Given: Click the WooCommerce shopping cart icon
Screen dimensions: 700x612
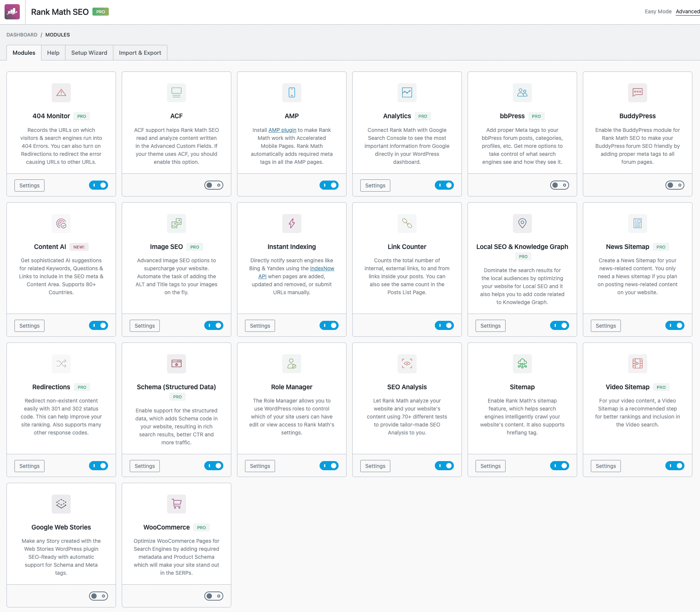Looking at the screenshot, I should (x=177, y=504).
